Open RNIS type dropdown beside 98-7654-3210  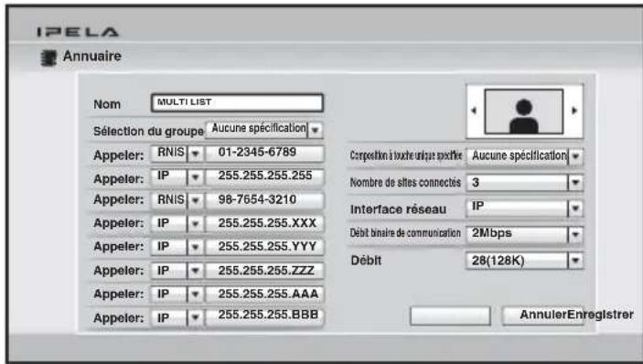(x=177, y=200)
